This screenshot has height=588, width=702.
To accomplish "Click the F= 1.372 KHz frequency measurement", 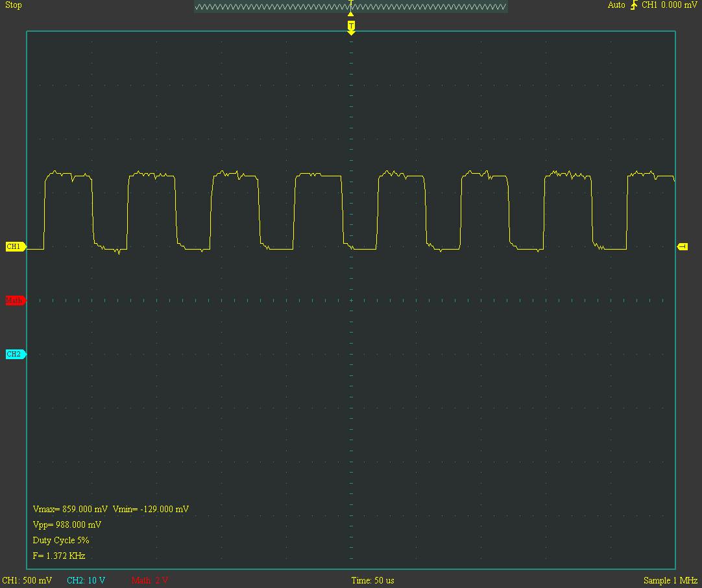I will click(x=59, y=556).
